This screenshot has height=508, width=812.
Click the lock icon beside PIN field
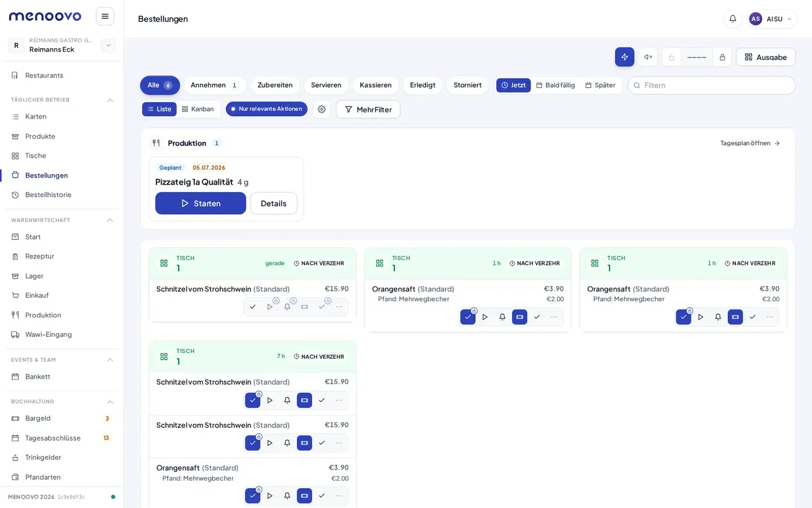(x=722, y=57)
